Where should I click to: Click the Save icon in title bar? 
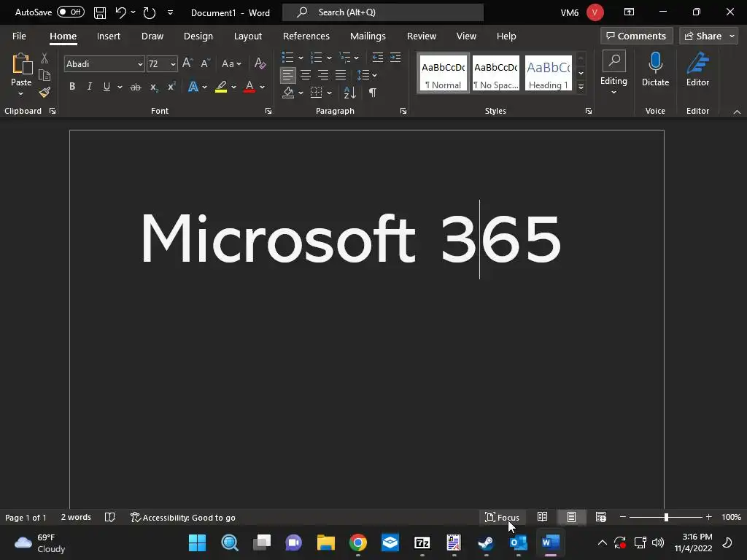pyautogui.click(x=99, y=13)
